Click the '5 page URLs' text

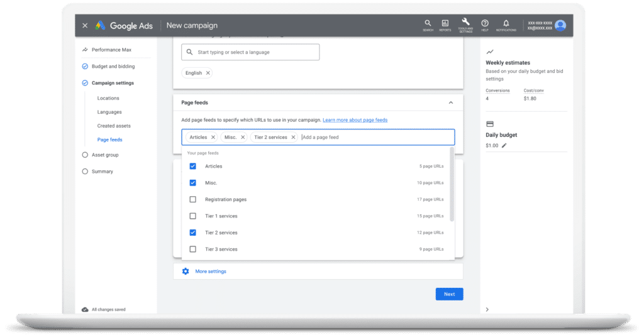431,167
